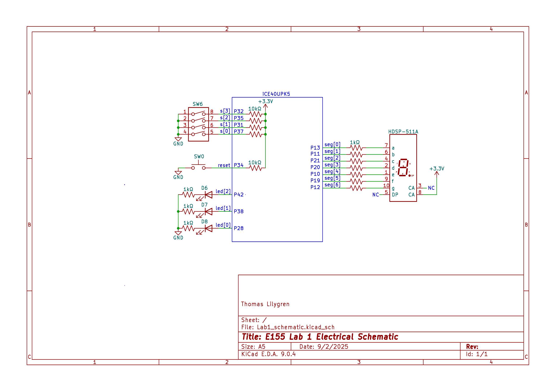
Task: Click the s[3] net label
Action: click(x=225, y=111)
